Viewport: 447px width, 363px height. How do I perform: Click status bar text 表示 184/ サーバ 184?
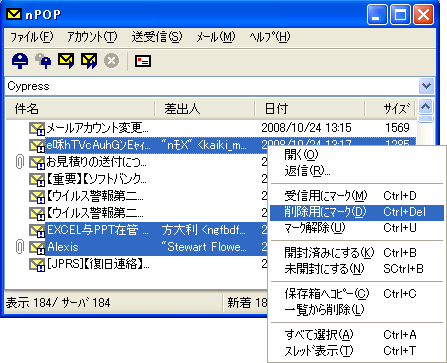pos(58,303)
